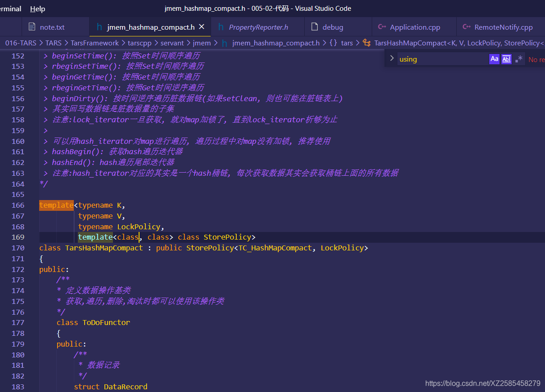Click 'TC_HashMapCompact' on line 170
Screen dimensions: 545x392
point(275,248)
